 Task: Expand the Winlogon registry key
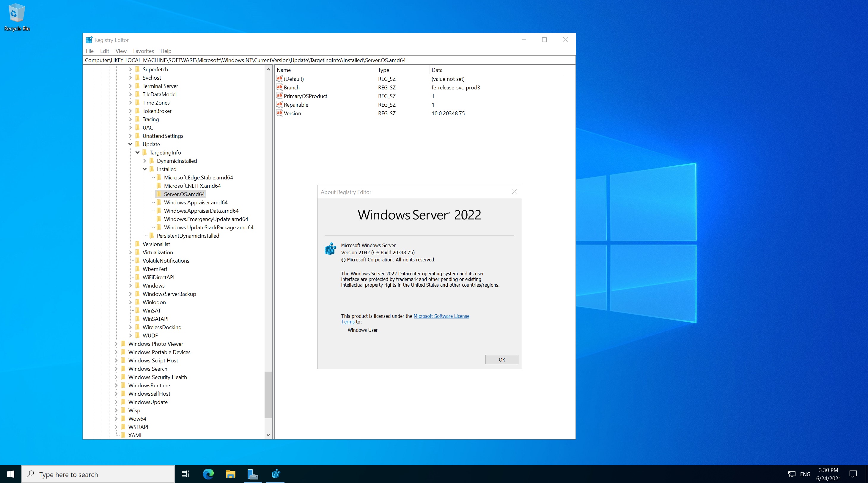tap(130, 302)
